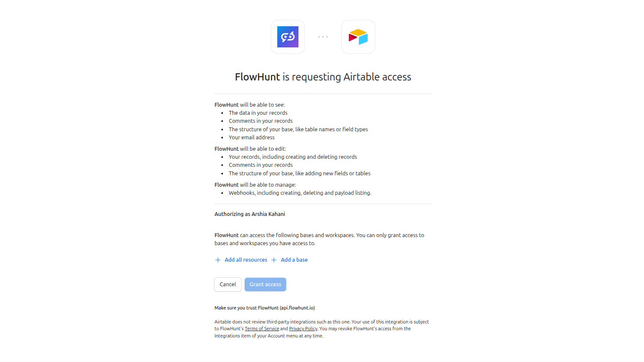Click "The data in your records" list item

(258, 113)
